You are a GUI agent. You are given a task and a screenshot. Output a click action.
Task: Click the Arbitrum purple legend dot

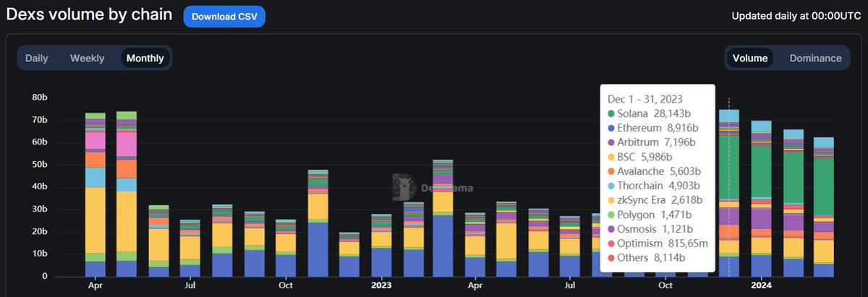pos(611,142)
